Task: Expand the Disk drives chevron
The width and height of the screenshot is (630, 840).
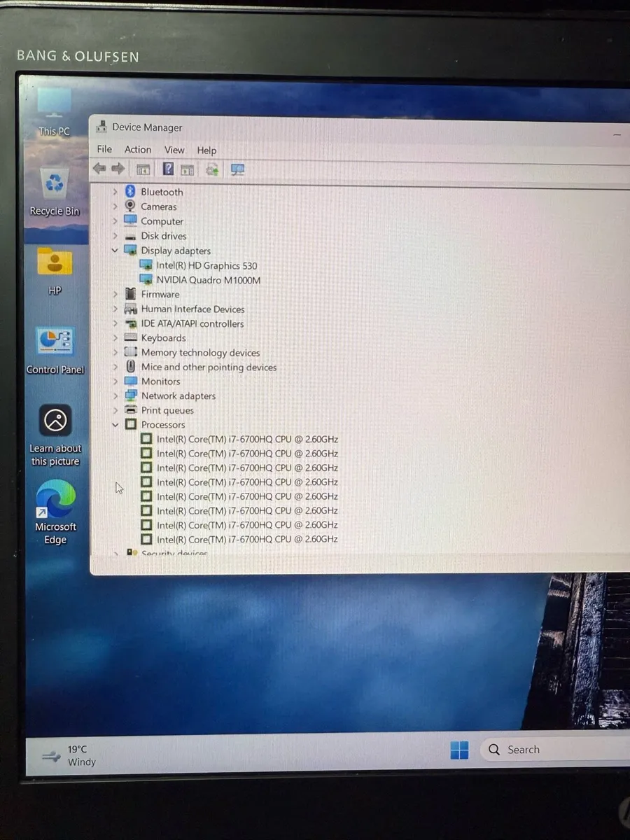Action: coord(115,236)
